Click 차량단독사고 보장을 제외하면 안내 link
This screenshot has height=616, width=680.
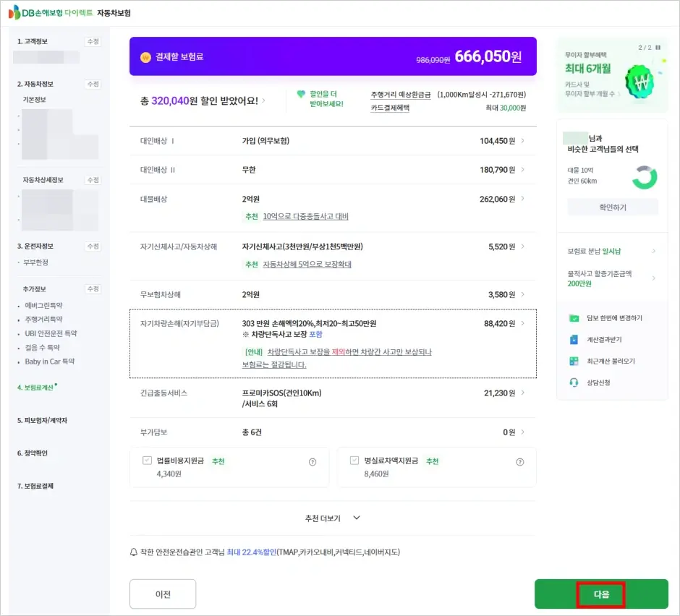tap(337, 358)
